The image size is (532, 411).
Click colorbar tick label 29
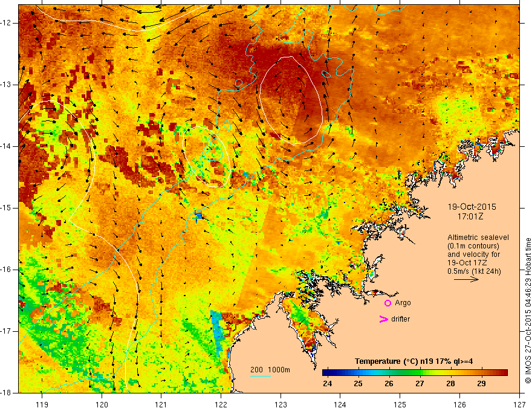pos(481,384)
